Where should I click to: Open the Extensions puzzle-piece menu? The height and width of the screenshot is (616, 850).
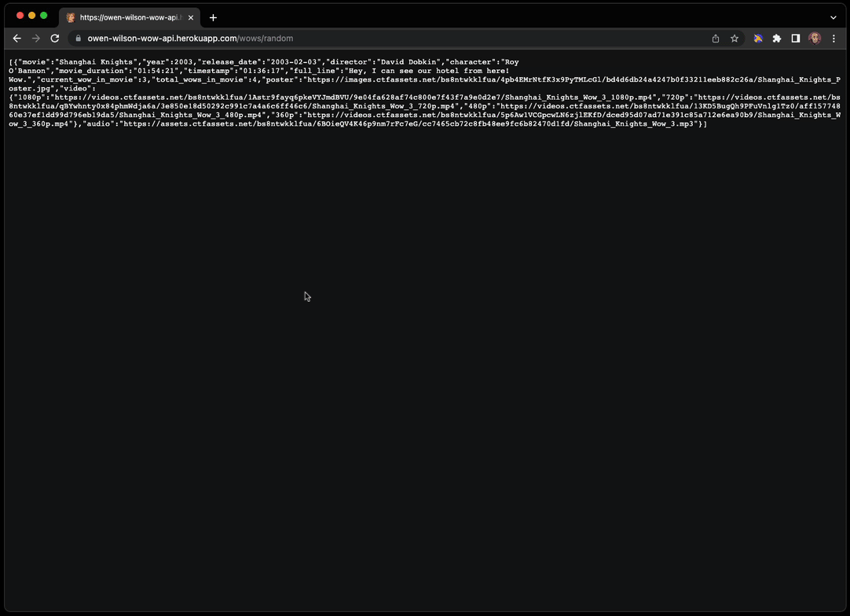coord(777,38)
